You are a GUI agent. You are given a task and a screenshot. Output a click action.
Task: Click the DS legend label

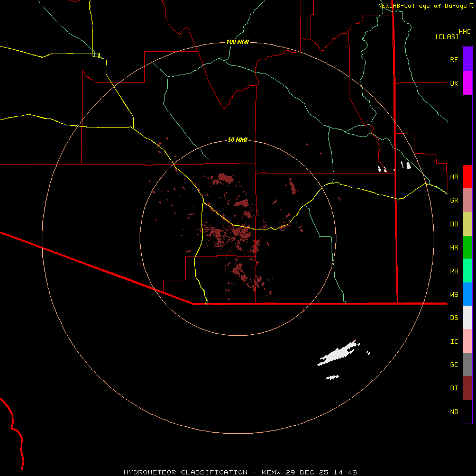coord(454,317)
